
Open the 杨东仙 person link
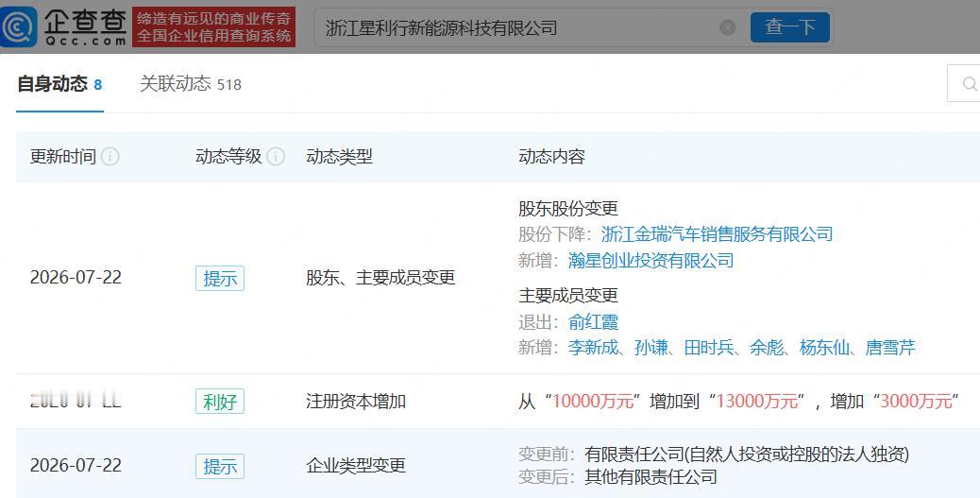[x=824, y=347]
